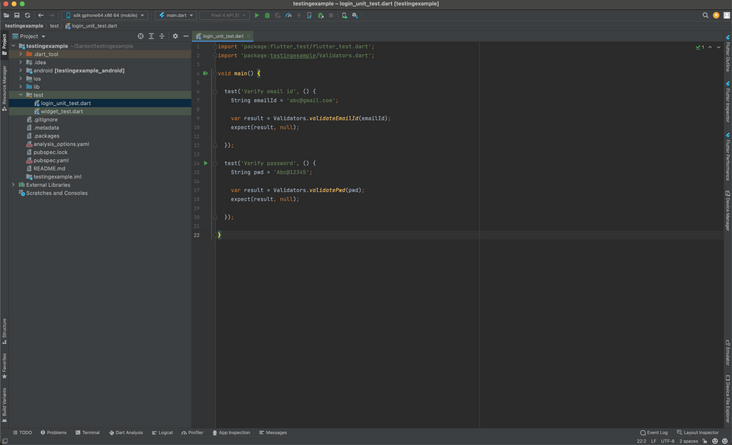Open Search Everywhere magnifier icon
This screenshot has width=732, height=445.
pos(705,15)
